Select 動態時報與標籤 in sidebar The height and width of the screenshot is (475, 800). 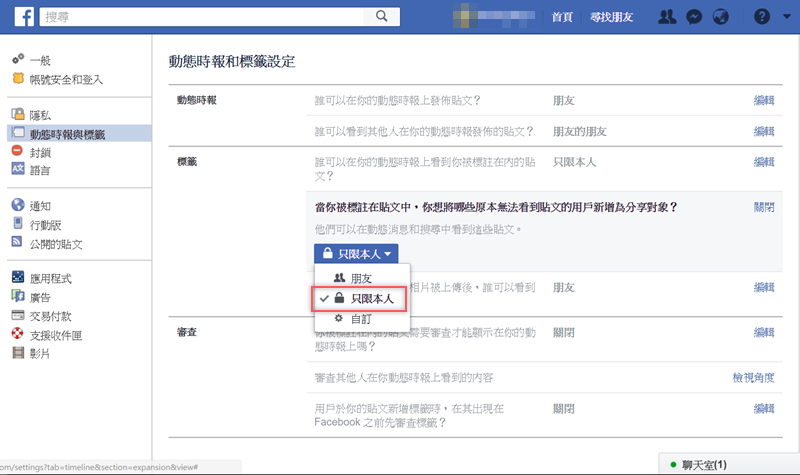(x=67, y=134)
